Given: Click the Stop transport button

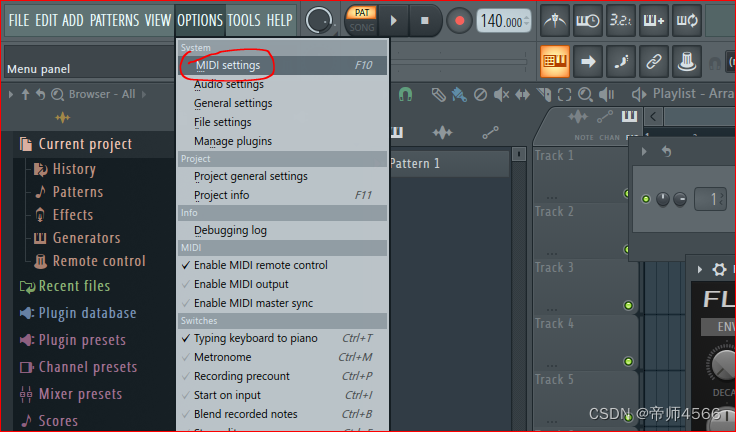Looking at the screenshot, I should (425, 20).
